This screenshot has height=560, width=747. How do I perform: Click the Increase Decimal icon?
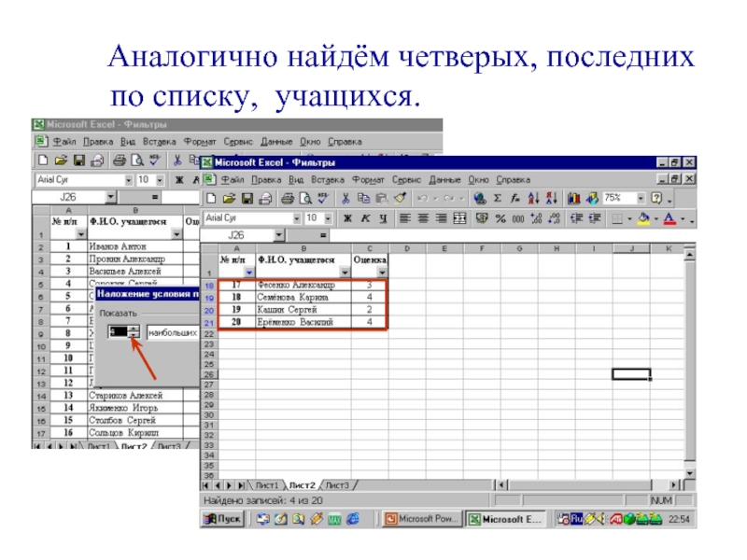coord(536,218)
